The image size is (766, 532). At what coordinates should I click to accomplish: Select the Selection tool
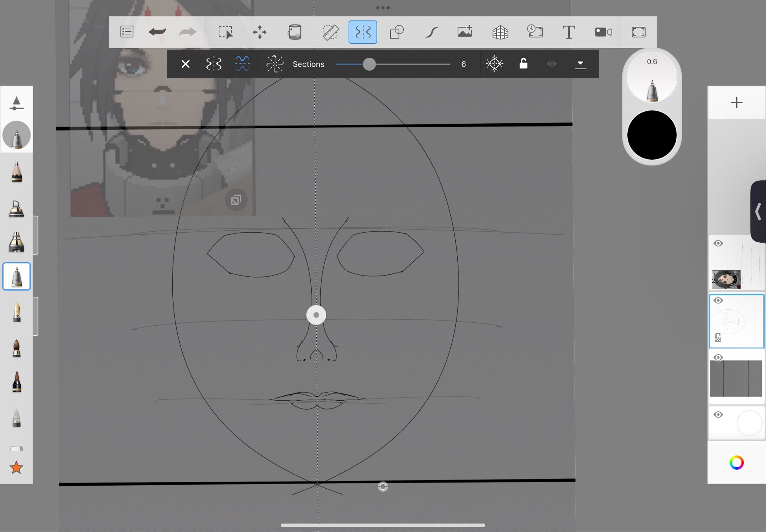click(x=226, y=32)
